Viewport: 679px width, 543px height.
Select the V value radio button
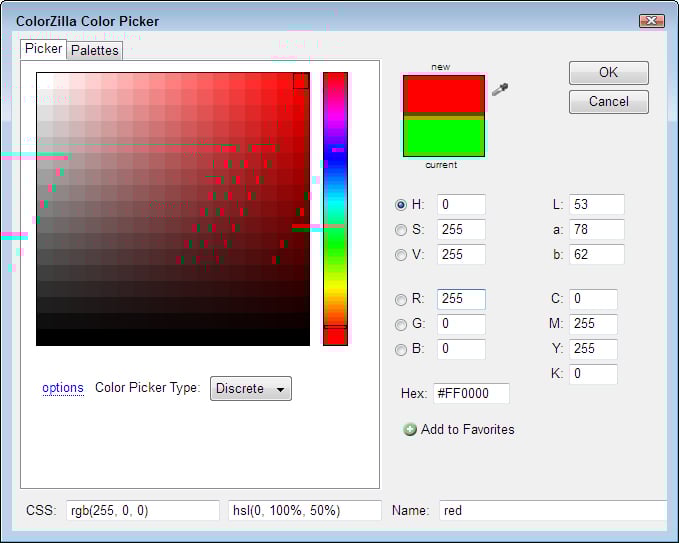(401, 255)
